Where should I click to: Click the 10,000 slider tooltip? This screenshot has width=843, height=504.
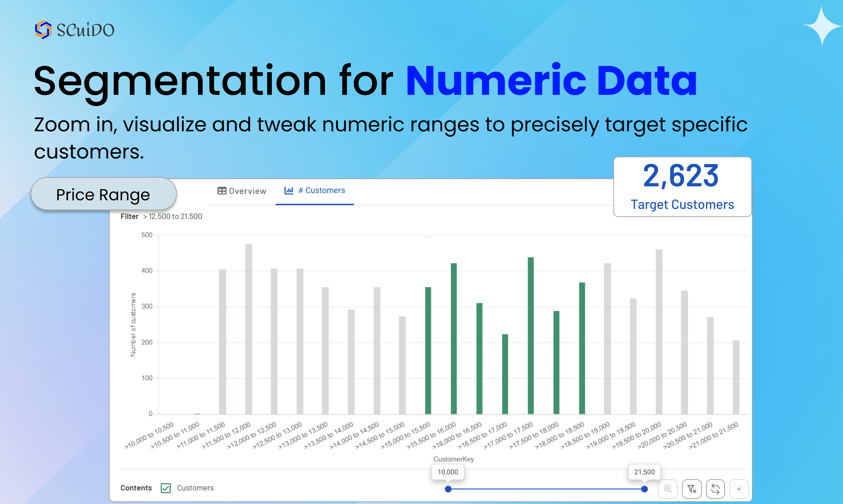tap(448, 472)
